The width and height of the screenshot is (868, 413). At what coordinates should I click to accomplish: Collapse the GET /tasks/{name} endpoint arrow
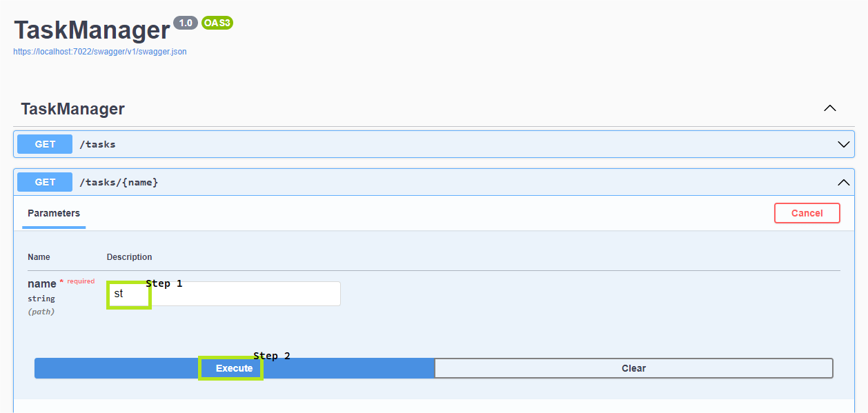point(843,183)
